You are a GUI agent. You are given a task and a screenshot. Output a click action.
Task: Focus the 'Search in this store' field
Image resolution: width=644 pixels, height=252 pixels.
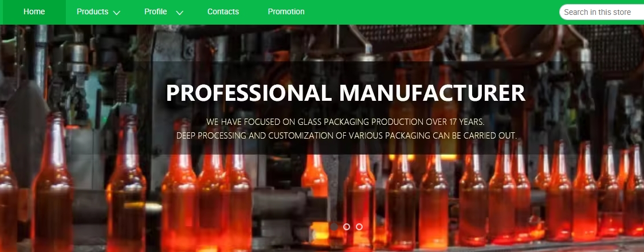[x=602, y=12]
